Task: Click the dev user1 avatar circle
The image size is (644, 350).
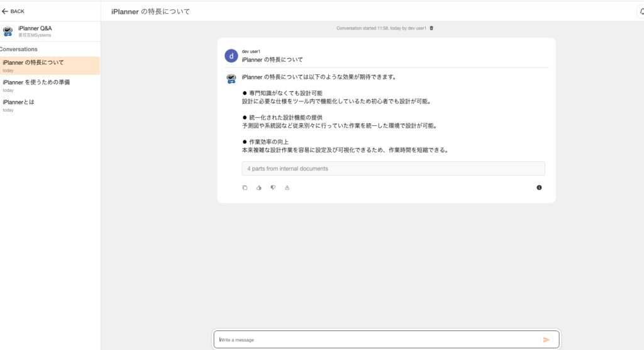Action: (x=231, y=55)
